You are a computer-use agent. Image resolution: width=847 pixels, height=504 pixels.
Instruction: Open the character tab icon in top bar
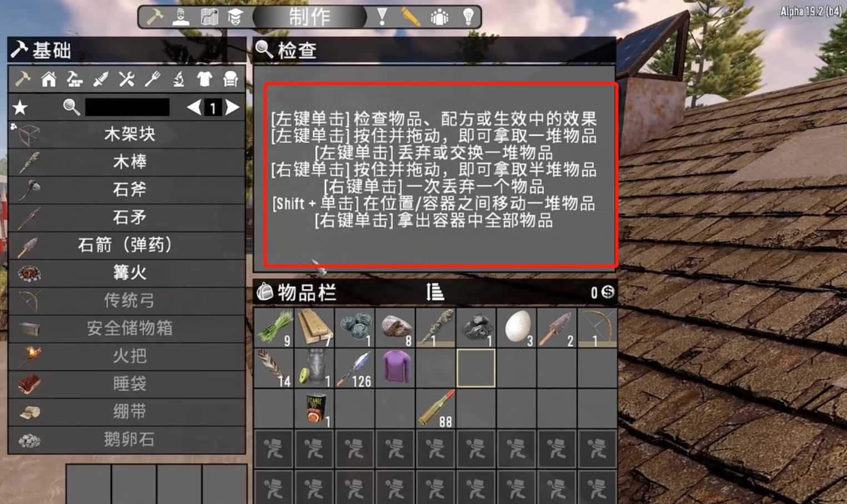click(x=181, y=17)
